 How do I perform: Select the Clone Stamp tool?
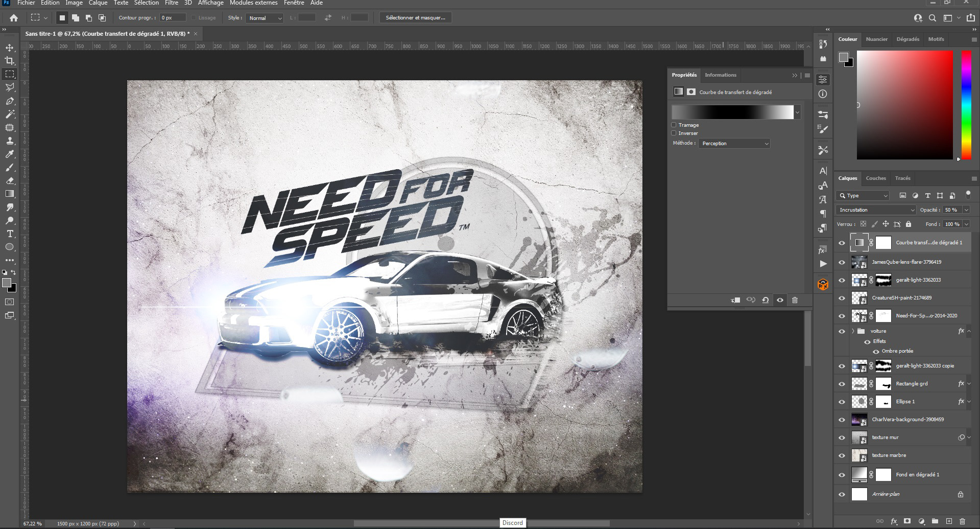click(x=10, y=141)
